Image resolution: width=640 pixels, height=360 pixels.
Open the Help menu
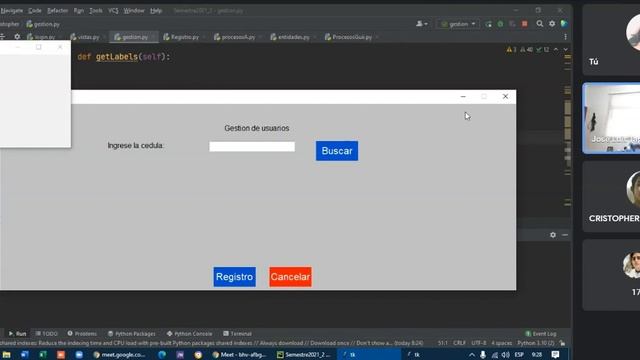point(156,11)
